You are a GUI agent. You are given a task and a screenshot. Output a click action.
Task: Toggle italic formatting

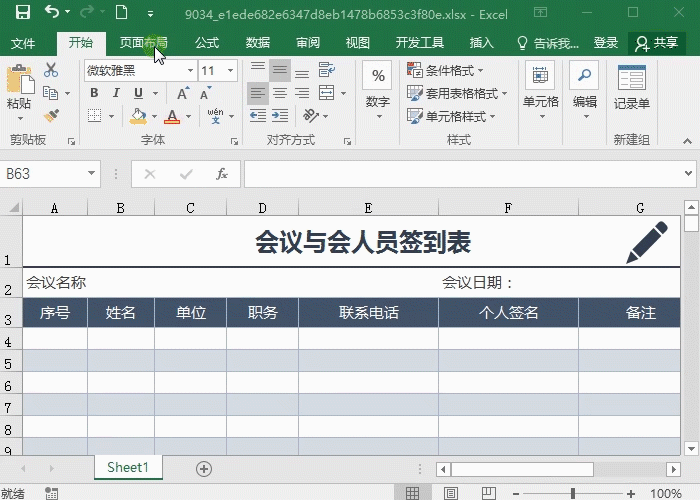[116, 93]
